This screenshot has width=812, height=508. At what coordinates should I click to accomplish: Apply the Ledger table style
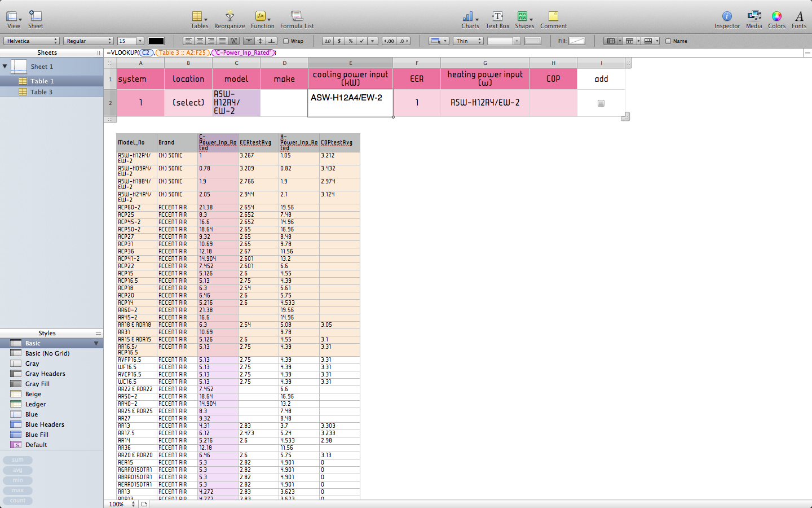point(35,404)
